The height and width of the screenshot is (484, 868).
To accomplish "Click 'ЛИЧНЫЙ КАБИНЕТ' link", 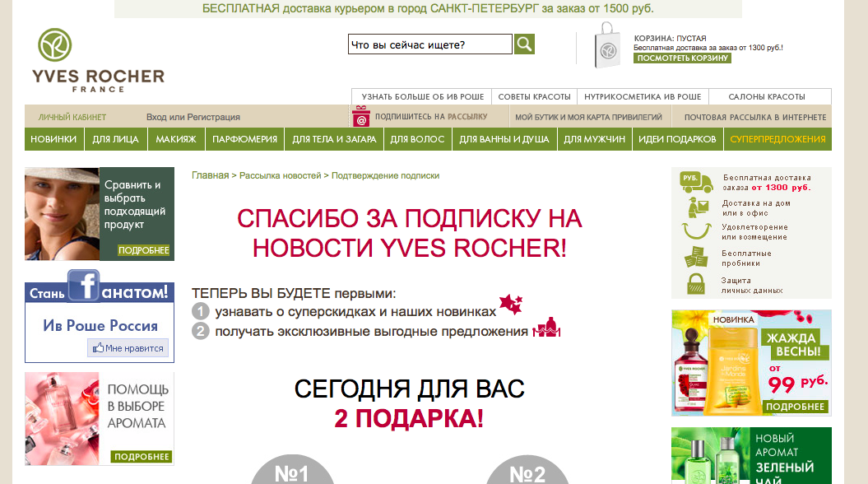I will pos(72,117).
